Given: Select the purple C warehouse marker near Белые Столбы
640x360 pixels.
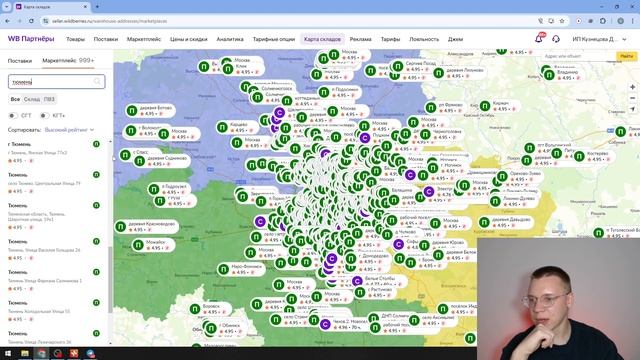Looking at the screenshot, I should coord(357,281).
